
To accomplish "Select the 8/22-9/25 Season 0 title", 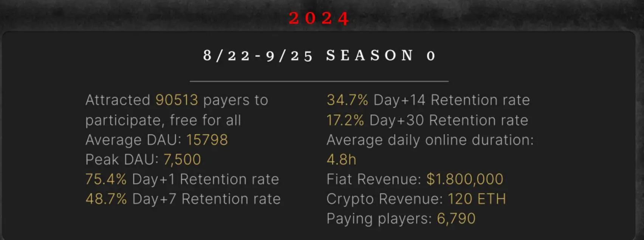I will coord(319,56).
